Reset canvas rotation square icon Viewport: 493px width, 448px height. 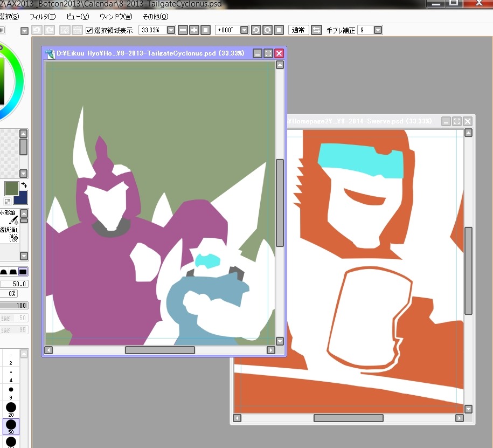[x=279, y=30]
